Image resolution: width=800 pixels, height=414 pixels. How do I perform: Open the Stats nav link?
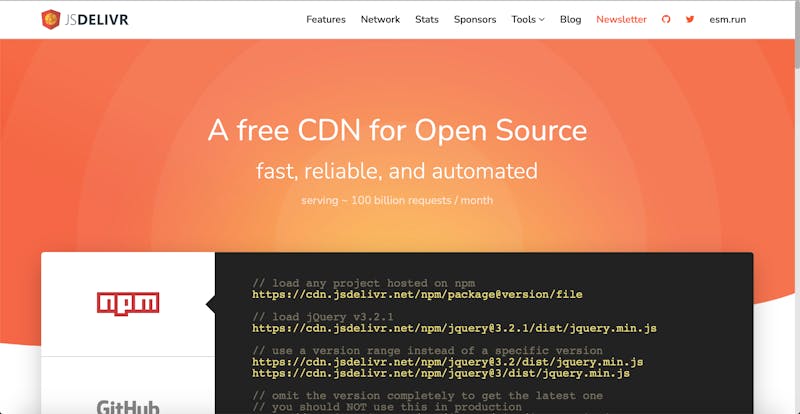coord(427,19)
